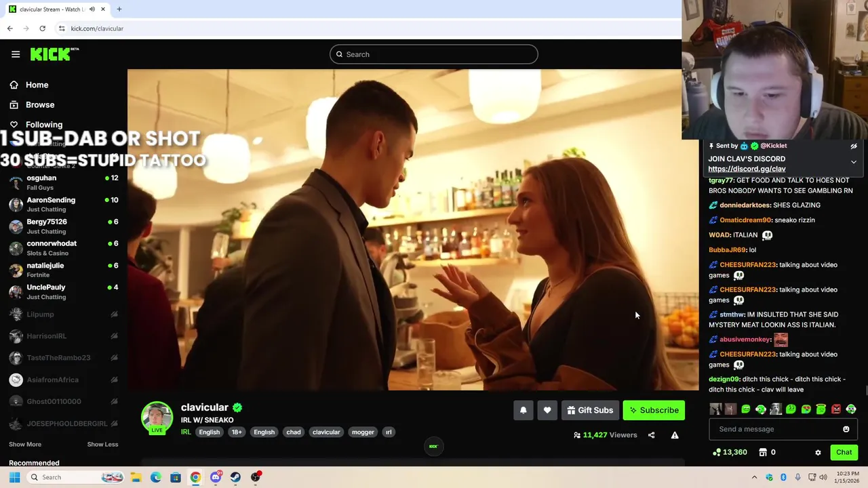868x488 pixels.
Task: Open offline channel Ghost00110000
Action: coord(64,401)
